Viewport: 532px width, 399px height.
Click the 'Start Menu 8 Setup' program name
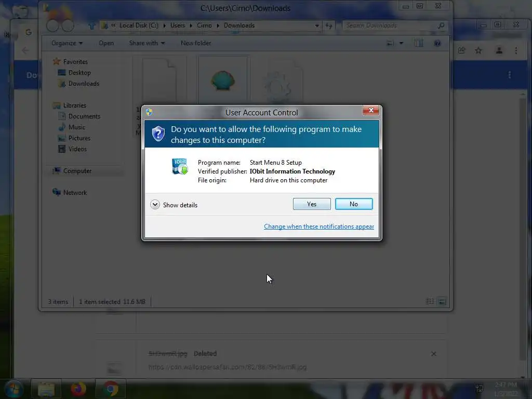coord(276,163)
